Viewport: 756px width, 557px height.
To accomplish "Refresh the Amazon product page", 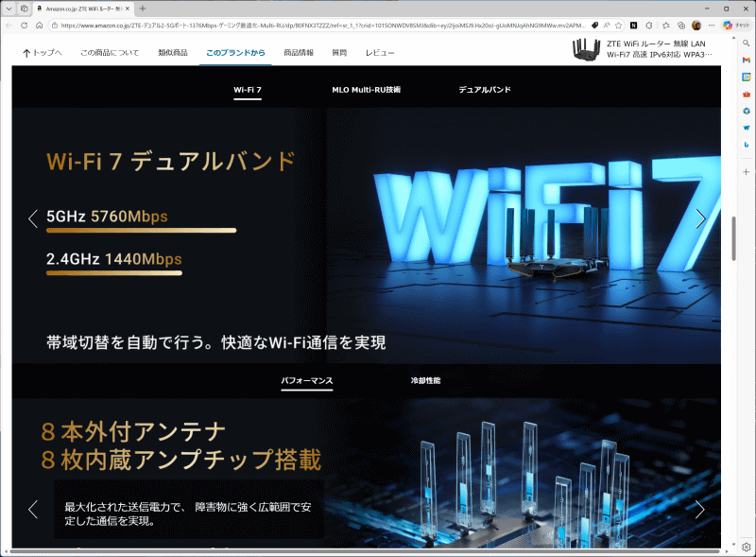I will (24, 25).
